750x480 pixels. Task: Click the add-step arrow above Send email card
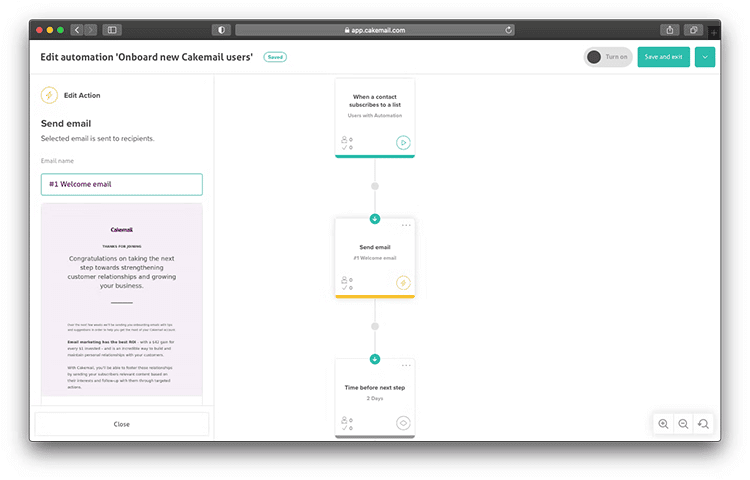375,219
